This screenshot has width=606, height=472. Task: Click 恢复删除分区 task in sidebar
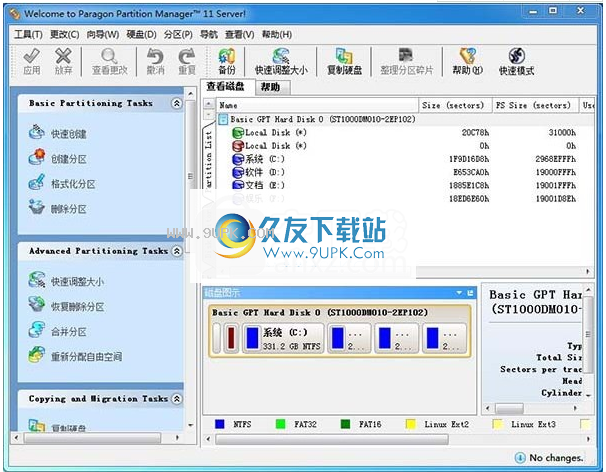tap(77, 307)
